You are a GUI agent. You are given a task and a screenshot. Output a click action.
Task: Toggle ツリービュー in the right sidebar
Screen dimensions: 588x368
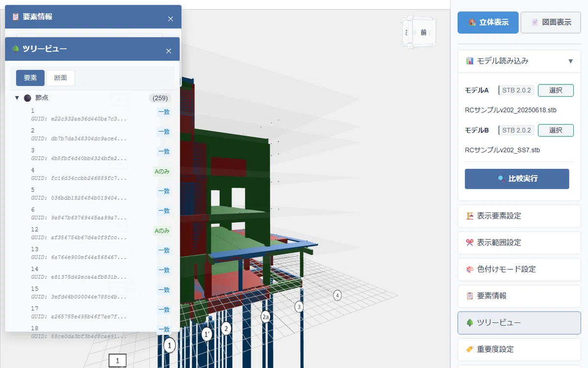click(x=519, y=323)
